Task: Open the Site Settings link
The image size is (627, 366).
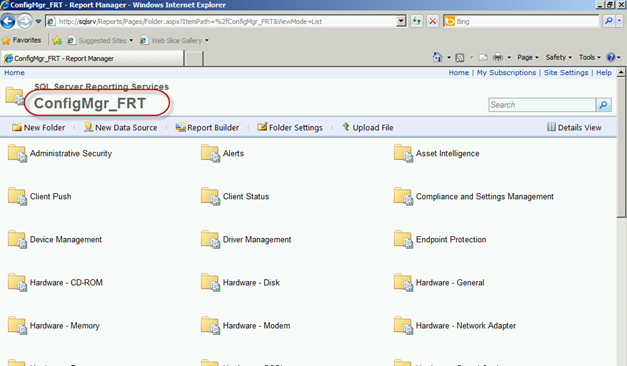Action: [x=566, y=72]
